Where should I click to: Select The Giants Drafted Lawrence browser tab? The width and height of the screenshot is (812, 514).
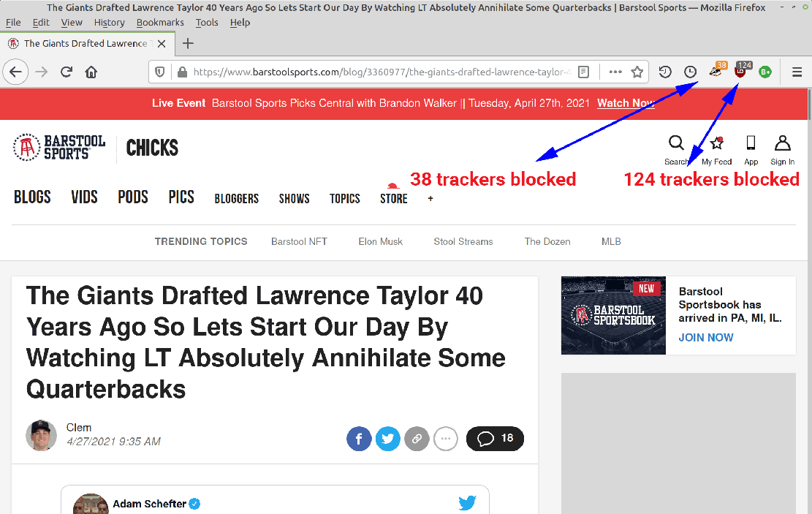(87, 44)
